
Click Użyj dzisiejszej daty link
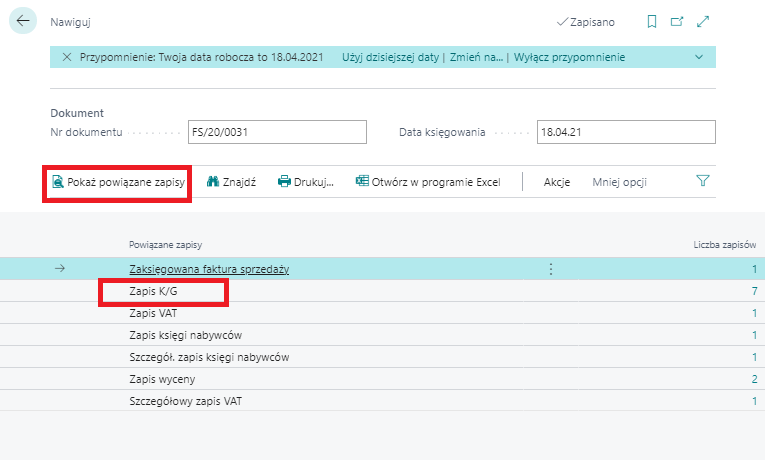[390, 57]
